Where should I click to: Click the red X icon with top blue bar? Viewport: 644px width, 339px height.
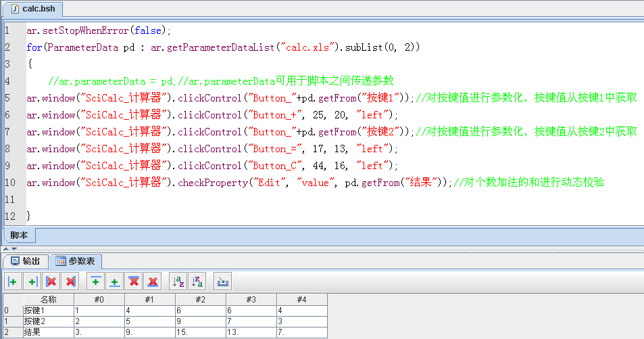click(134, 281)
